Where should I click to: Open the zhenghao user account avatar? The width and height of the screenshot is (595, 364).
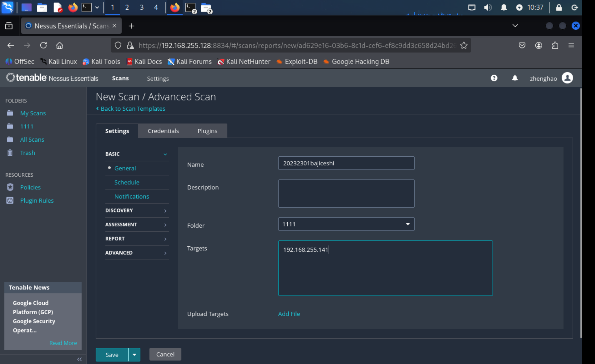[567, 78]
